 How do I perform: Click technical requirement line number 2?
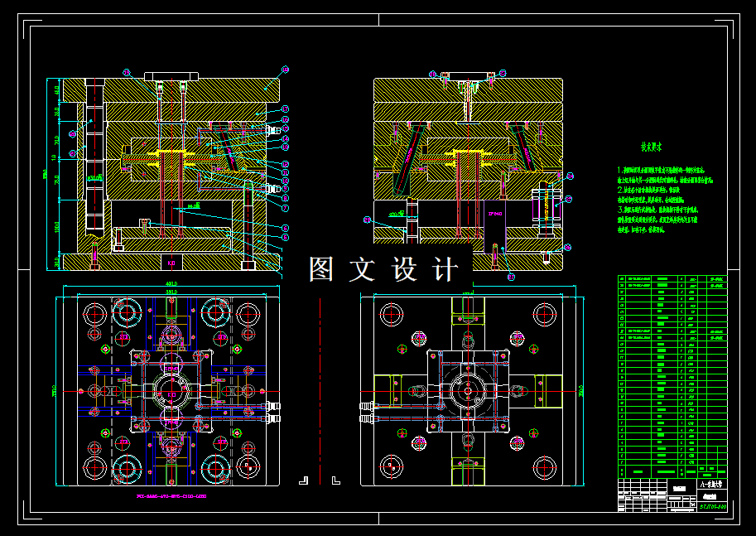[x=648, y=190]
